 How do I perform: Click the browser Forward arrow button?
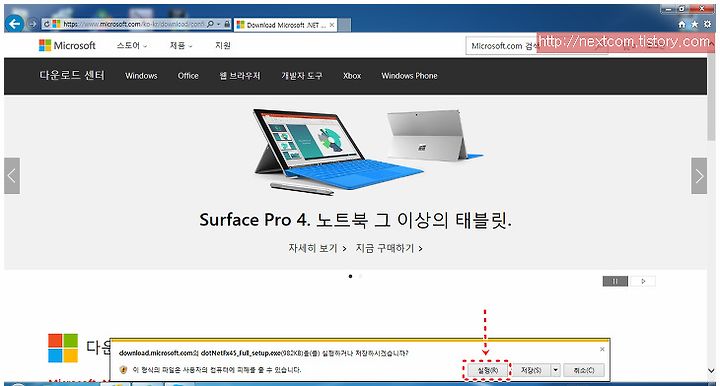(32, 24)
